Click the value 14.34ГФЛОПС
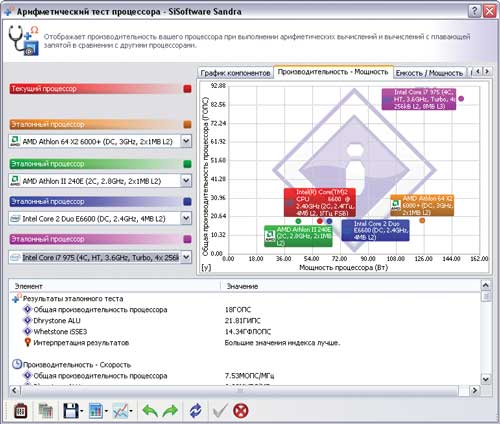 point(248,332)
